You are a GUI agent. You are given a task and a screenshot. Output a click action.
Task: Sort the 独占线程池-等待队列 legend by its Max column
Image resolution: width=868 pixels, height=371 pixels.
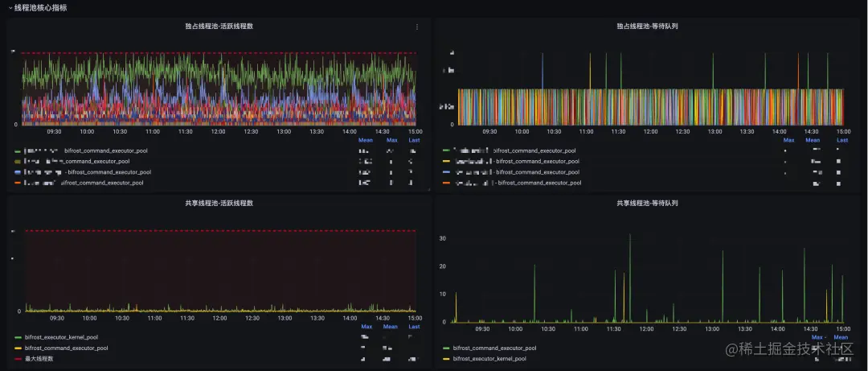pos(789,140)
